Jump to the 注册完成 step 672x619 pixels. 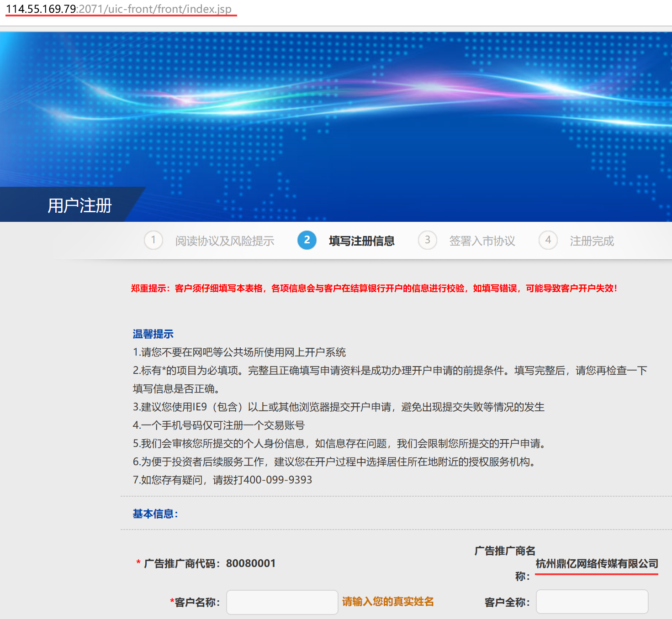click(592, 241)
